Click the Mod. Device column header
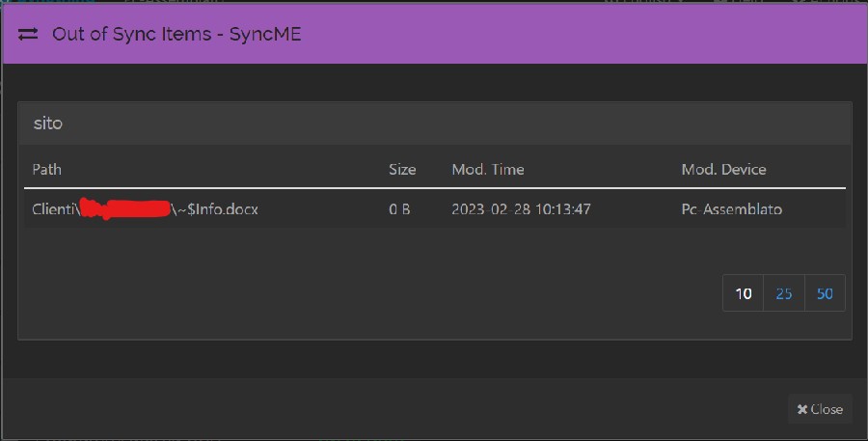This screenshot has height=441, width=868. (x=723, y=169)
